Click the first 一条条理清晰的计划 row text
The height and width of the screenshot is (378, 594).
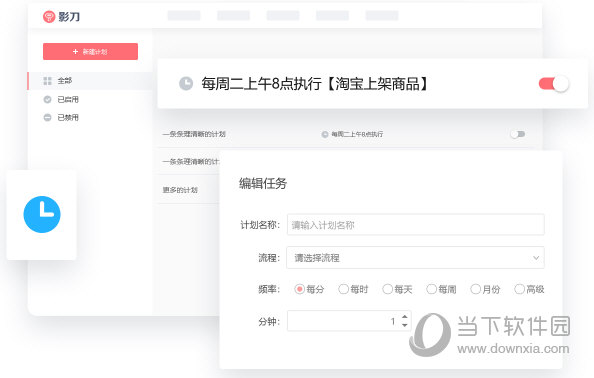(x=194, y=134)
